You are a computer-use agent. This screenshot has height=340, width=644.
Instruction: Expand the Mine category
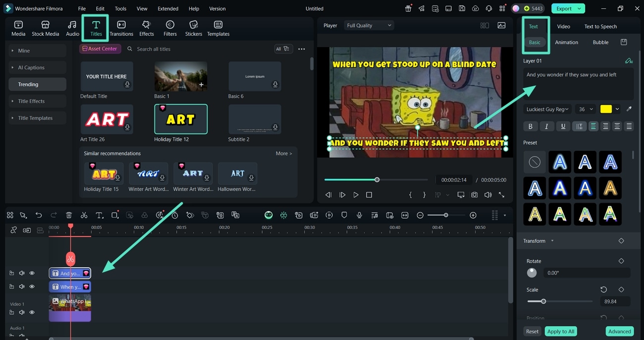click(x=37, y=51)
